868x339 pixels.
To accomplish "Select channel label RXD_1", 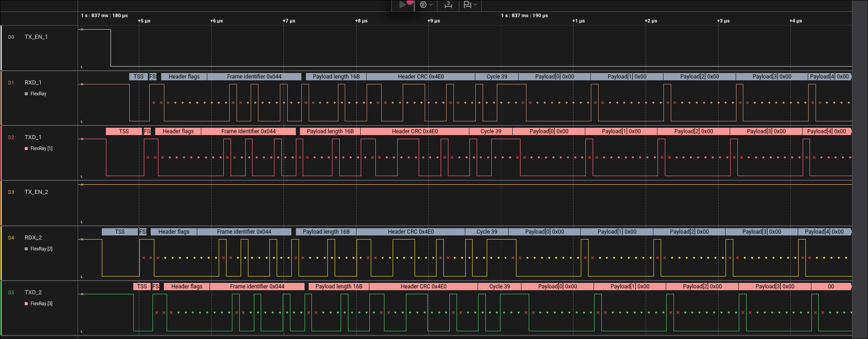I will click(x=33, y=83).
